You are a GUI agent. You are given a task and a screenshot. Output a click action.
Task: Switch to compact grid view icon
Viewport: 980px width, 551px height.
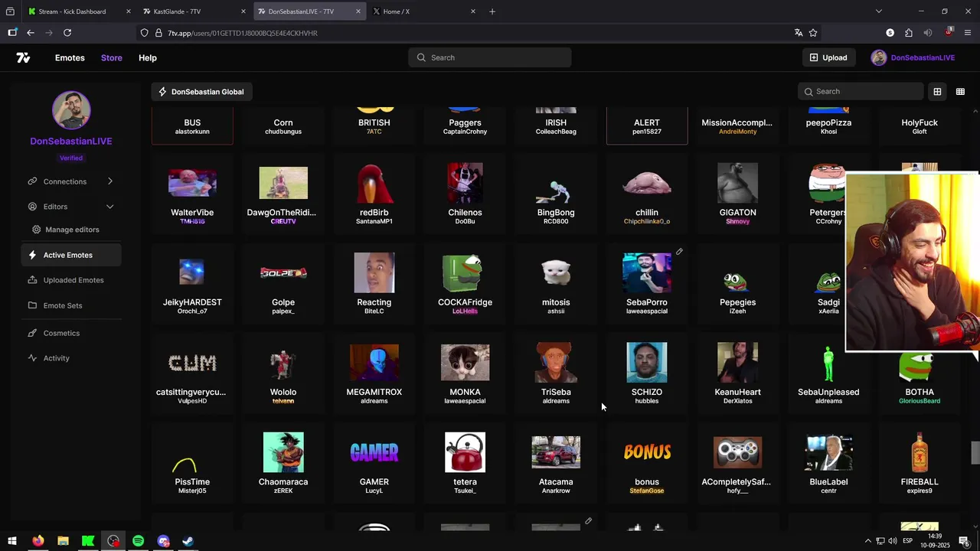pyautogui.click(x=960, y=92)
